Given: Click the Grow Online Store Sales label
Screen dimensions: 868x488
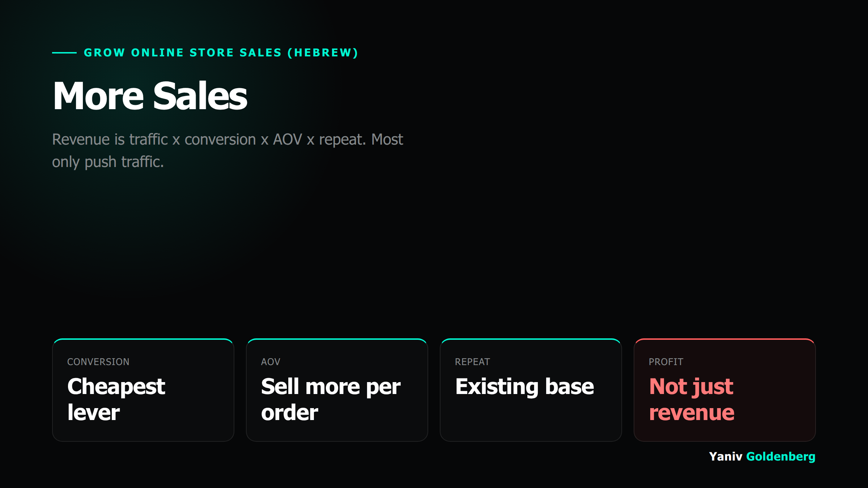Looking at the screenshot, I should 221,53.
